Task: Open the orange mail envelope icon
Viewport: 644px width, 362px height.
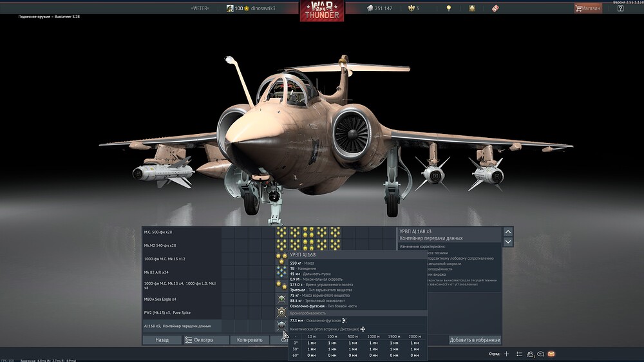Action: pos(551,354)
